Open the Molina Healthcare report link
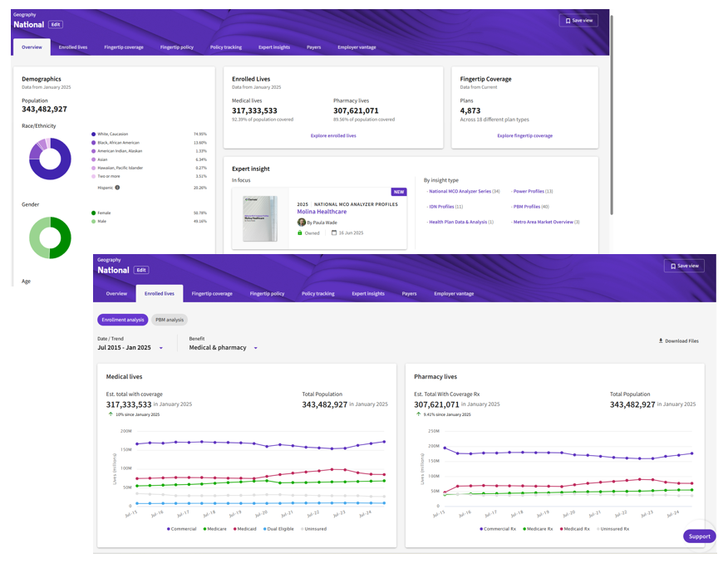This screenshot has height=568, width=728. (324, 212)
